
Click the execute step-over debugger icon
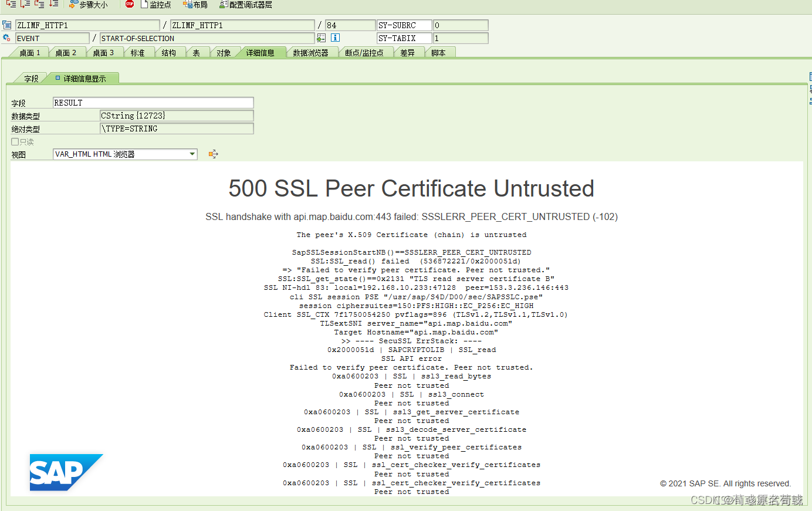(25, 4)
